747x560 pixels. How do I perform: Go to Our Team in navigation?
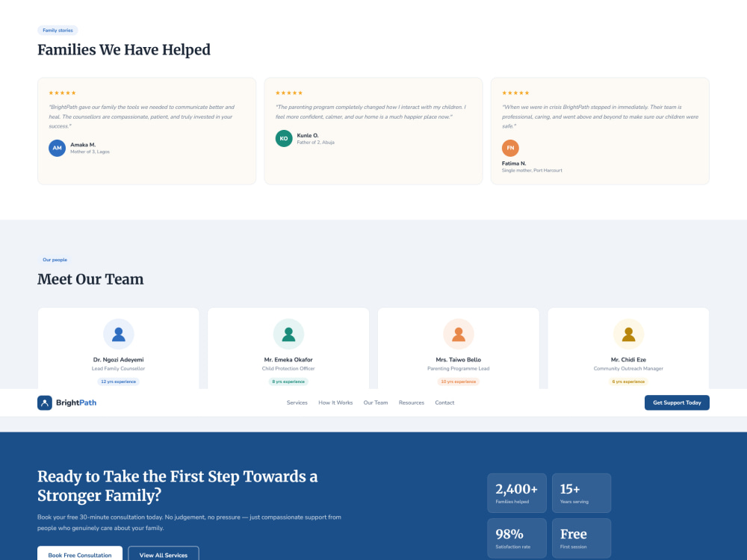[x=376, y=403]
